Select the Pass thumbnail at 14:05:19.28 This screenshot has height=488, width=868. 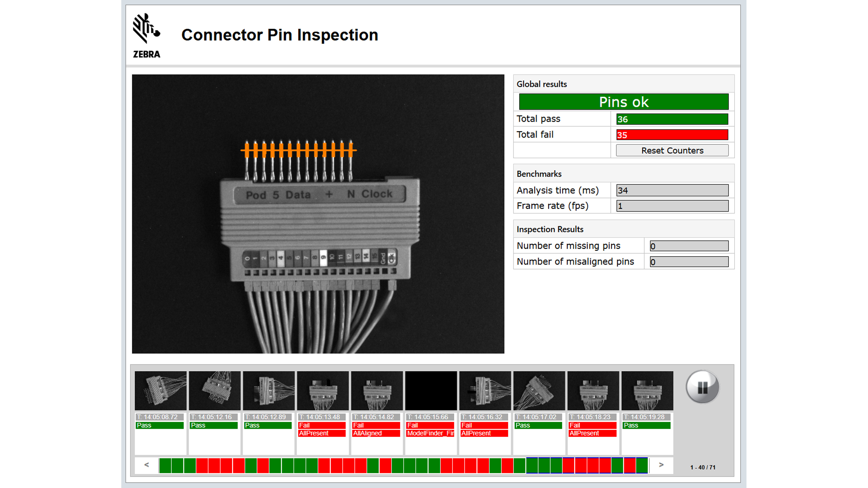(x=647, y=391)
